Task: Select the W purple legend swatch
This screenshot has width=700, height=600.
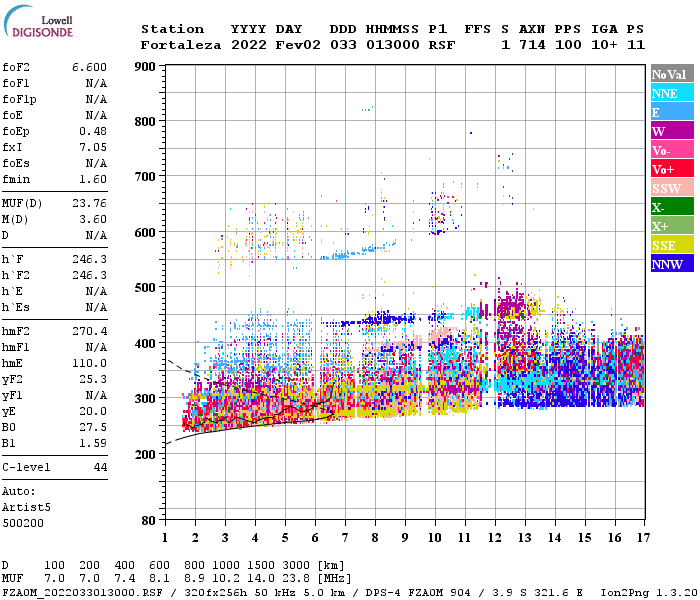Action: point(672,131)
